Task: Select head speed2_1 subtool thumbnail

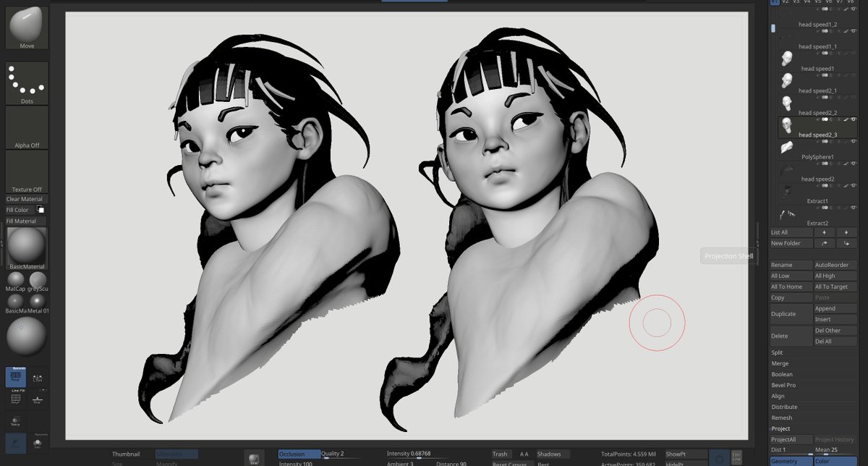Action: tap(786, 80)
